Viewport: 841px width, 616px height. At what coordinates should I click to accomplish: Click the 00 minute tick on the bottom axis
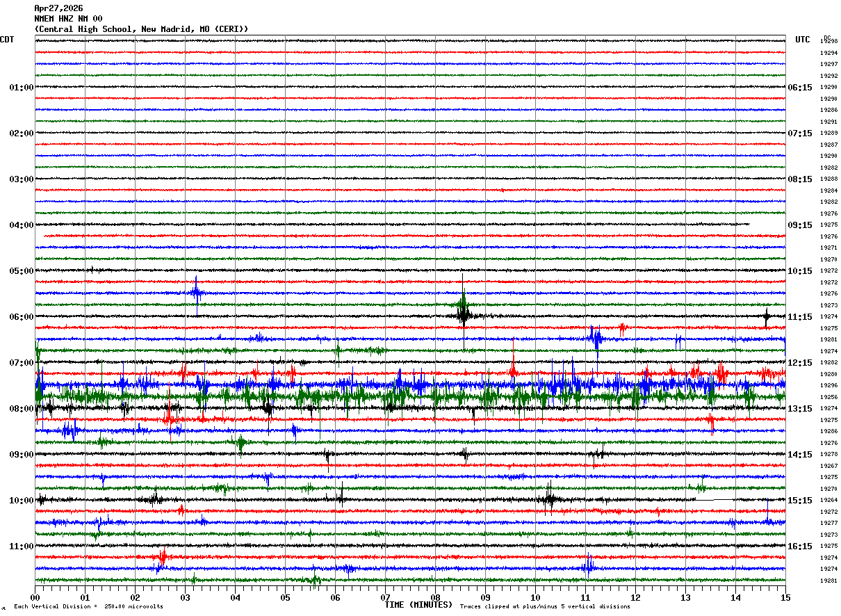35,597
